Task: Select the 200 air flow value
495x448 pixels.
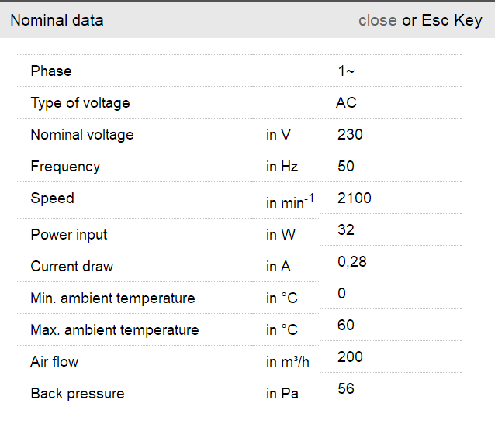Action: tap(350, 357)
